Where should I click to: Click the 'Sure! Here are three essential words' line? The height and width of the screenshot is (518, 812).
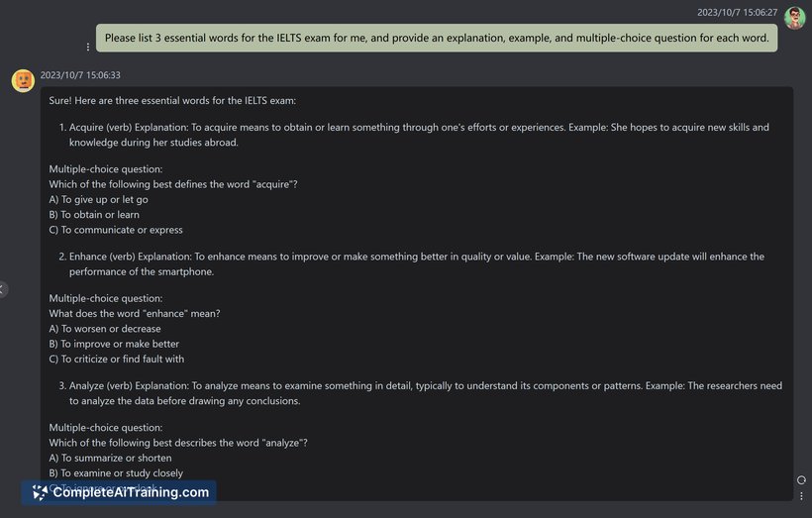tap(172, 100)
